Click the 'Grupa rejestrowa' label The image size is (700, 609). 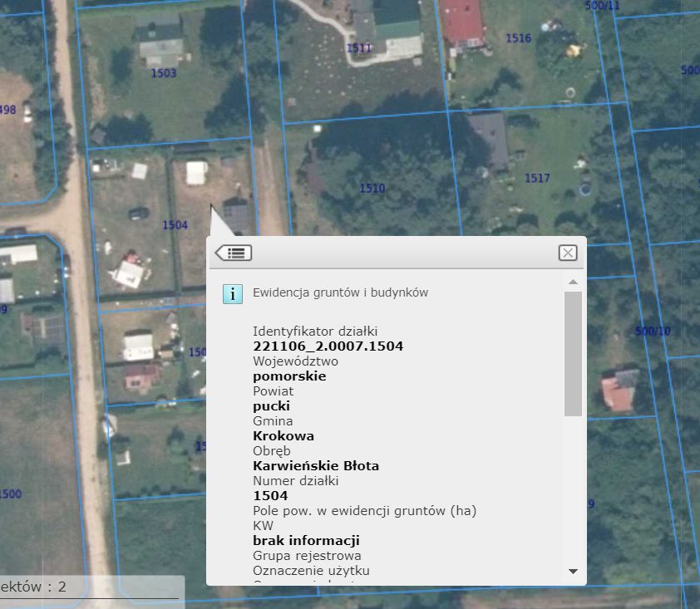307,556
